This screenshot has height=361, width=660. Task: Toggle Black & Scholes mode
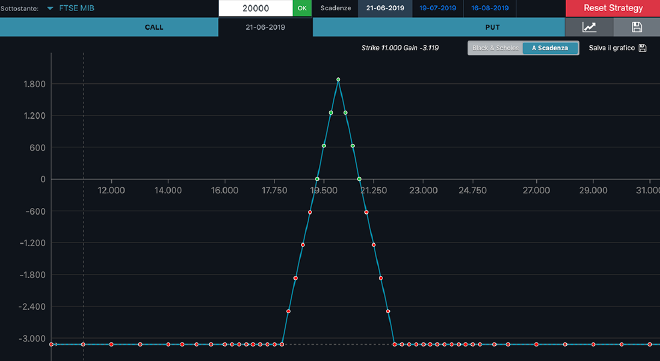495,48
